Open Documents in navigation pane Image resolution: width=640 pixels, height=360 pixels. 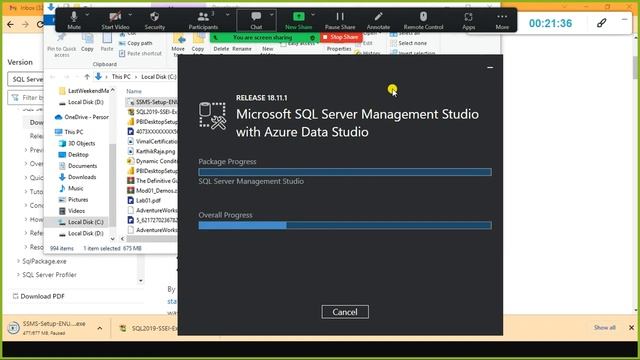(78, 166)
